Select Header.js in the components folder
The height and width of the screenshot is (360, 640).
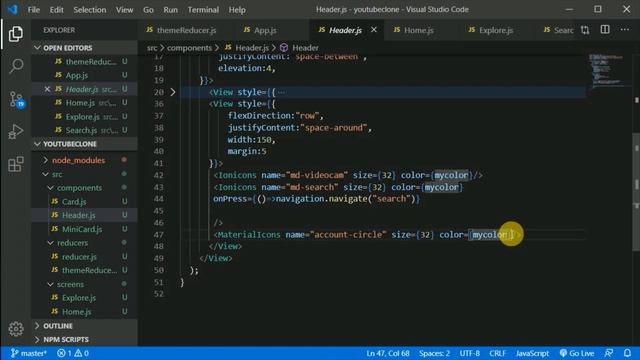(x=84, y=215)
